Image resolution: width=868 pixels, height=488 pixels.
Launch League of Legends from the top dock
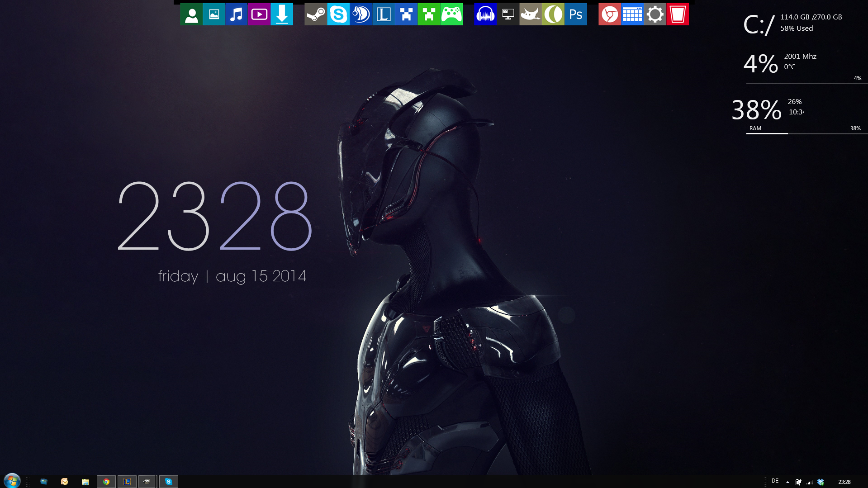pyautogui.click(x=384, y=14)
